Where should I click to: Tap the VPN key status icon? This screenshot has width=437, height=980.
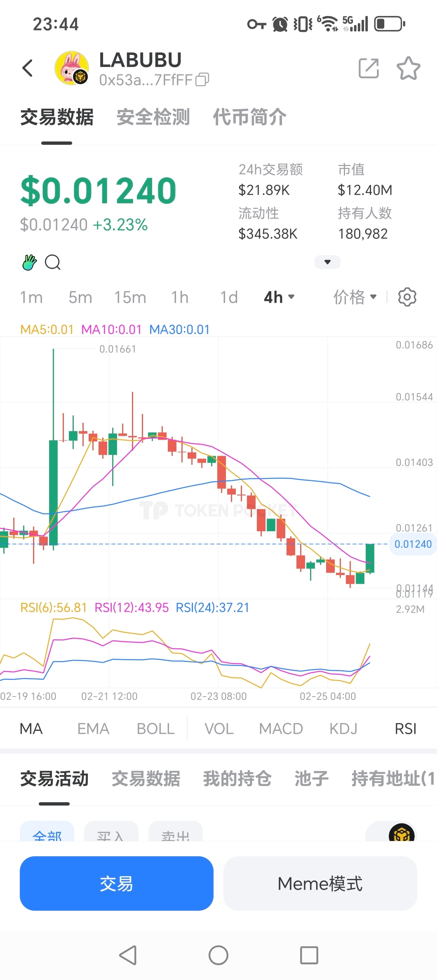[256, 24]
